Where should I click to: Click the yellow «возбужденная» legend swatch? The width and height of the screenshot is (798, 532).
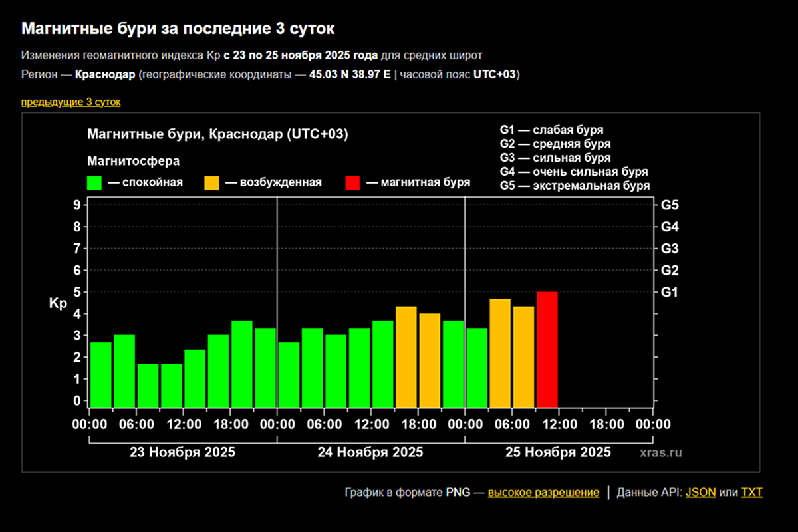coord(211,183)
